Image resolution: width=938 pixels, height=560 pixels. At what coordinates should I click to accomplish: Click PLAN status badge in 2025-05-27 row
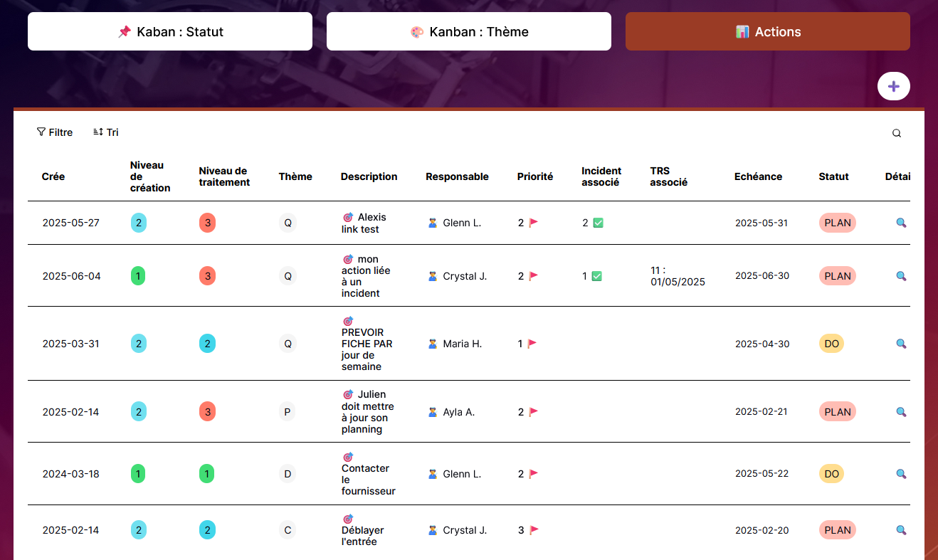838,223
